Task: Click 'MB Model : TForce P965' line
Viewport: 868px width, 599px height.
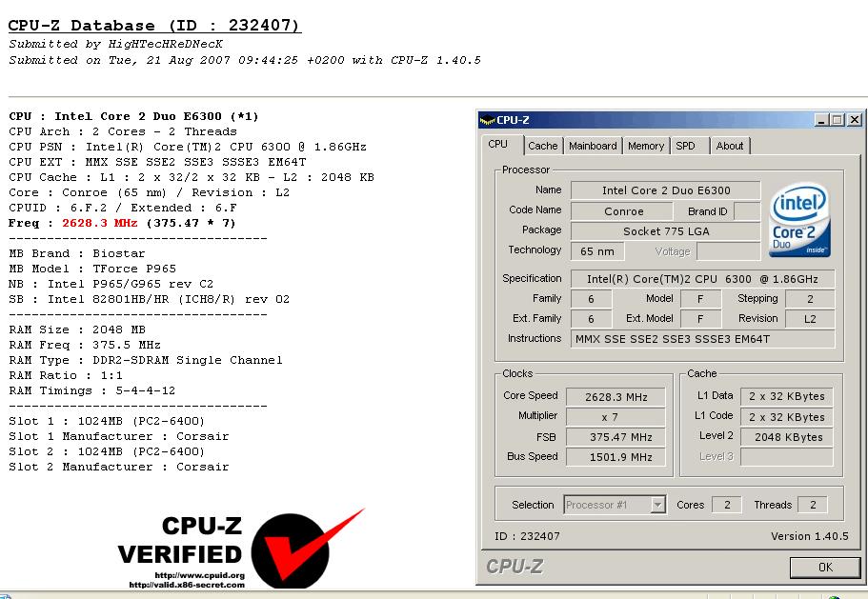Action: (x=92, y=269)
